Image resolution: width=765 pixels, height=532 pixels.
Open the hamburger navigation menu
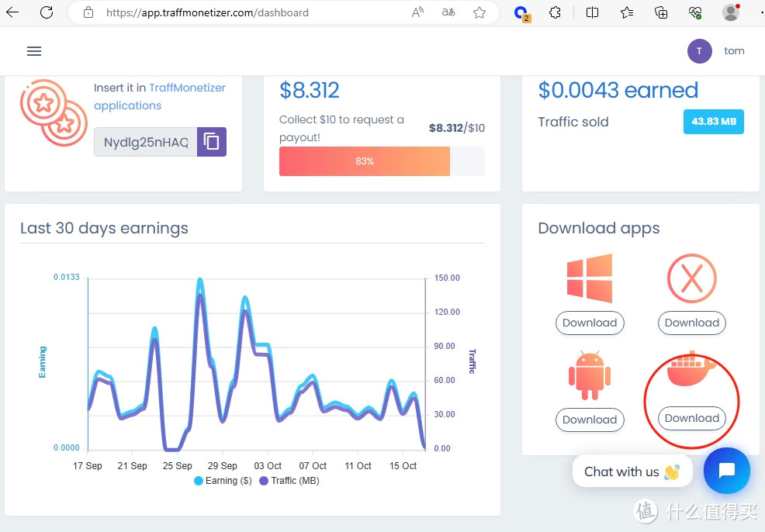tap(34, 51)
